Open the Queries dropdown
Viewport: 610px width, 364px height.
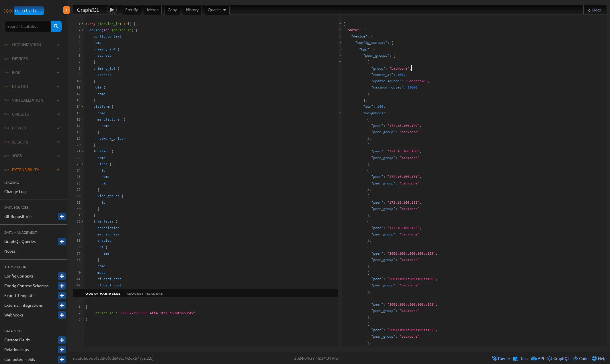click(217, 10)
